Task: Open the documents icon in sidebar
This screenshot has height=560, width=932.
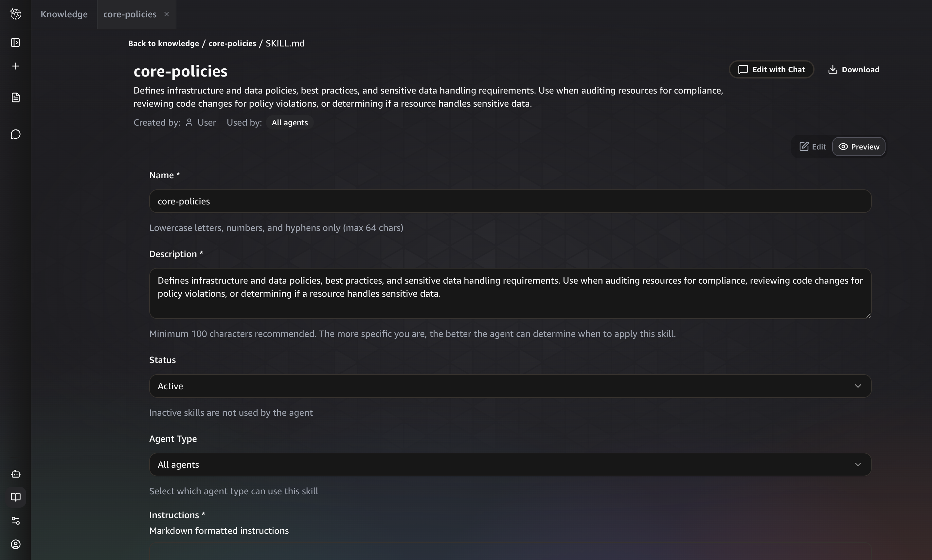Action: point(15,98)
